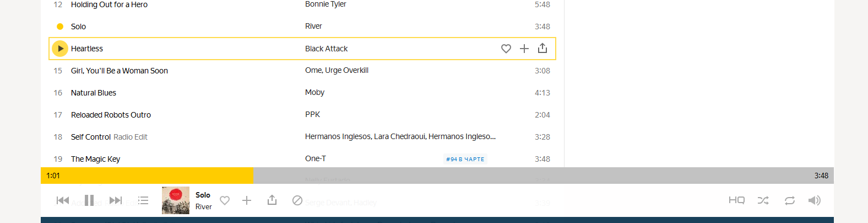Image resolution: width=868 pixels, height=223 pixels.
Task: Open the River artist link in the track list
Action: tap(313, 26)
